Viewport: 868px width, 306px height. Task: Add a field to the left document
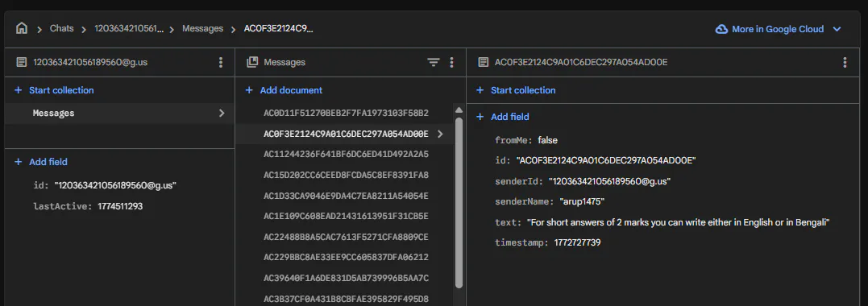[x=41, y=162]
